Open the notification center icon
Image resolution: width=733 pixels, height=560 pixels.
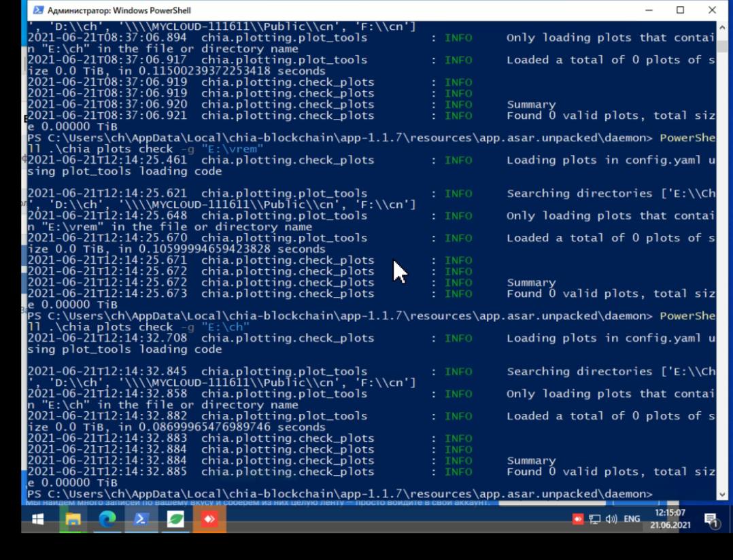pos(711,520)
